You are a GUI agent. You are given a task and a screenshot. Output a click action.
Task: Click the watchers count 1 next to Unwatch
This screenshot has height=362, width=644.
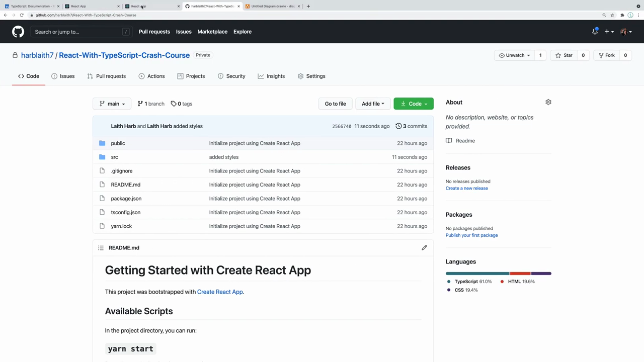tap(540, 55)
